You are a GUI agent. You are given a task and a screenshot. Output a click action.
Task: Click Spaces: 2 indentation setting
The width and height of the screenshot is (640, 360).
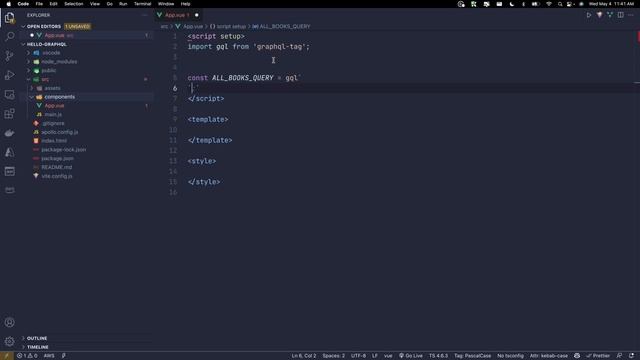pos(333,356)
